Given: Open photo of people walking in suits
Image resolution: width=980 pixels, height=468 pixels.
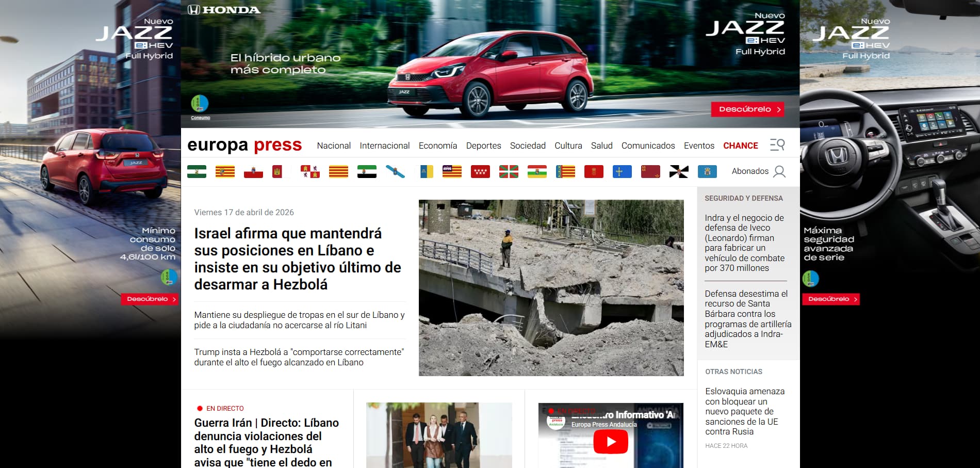Looking at the screenshot, I should 439,435.
